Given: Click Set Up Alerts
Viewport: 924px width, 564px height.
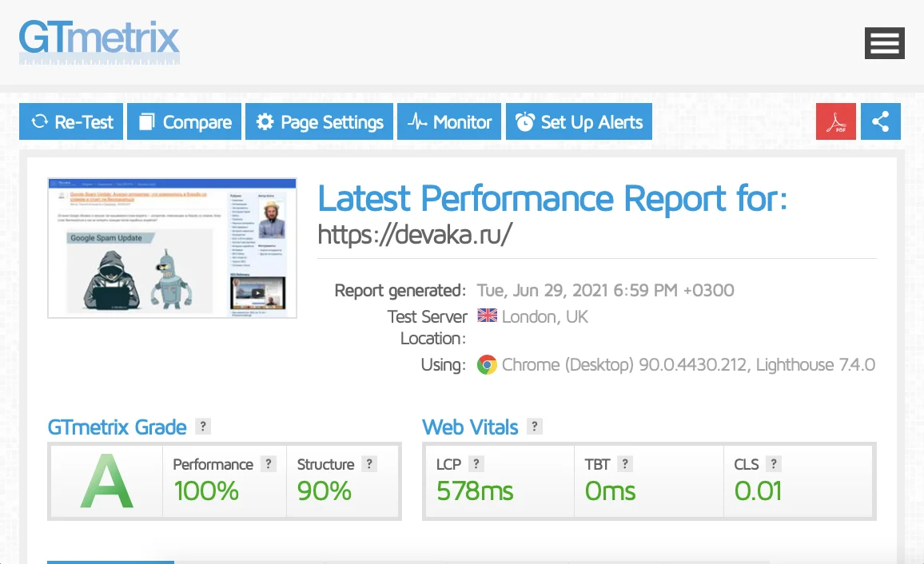Looking at the screenshot, I should click(x=579, y=121).
